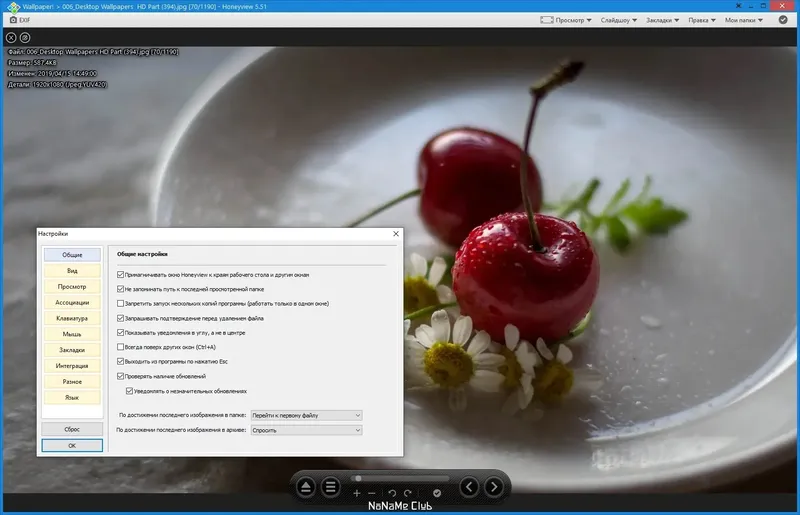Image resolution: width=800 pixels, height=515 pixels.
Task: Open the Мои папки dropdown menu
Action: coord(744,20)
